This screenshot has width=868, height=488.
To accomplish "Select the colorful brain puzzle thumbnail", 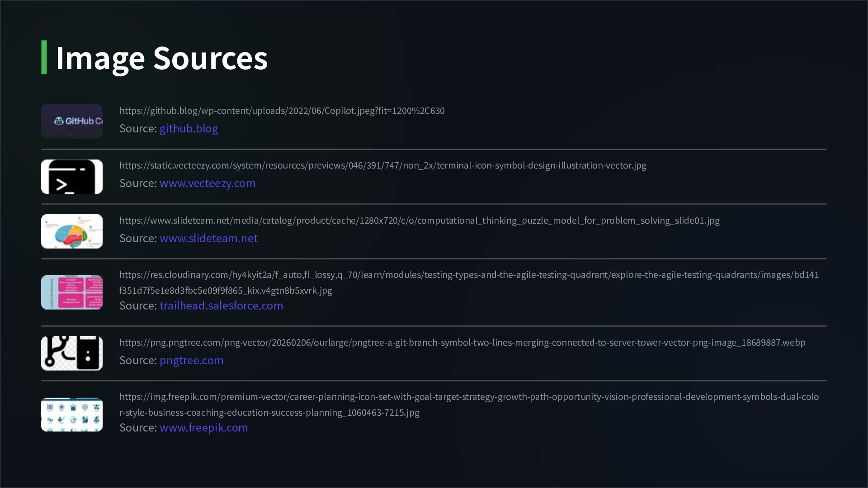I will pos(72,231).
